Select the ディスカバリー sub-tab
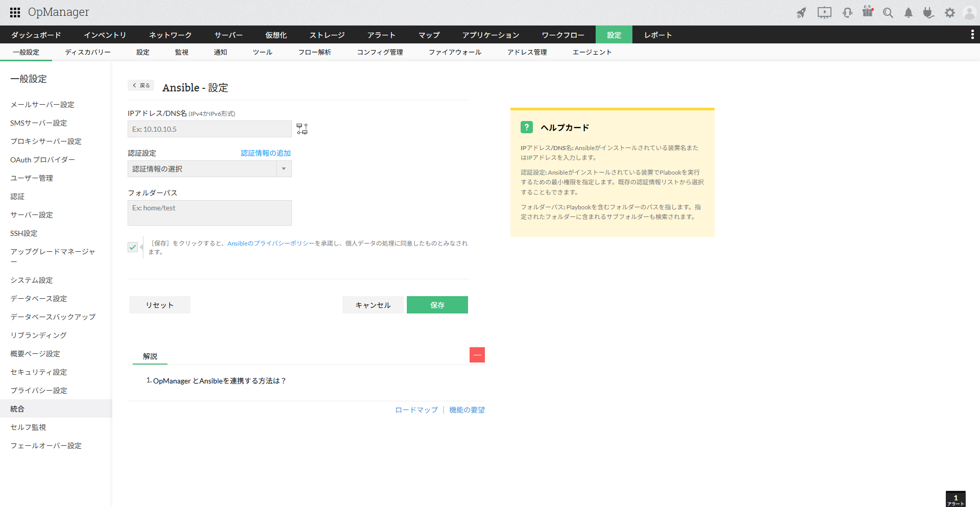 click(x=87, y=52)
